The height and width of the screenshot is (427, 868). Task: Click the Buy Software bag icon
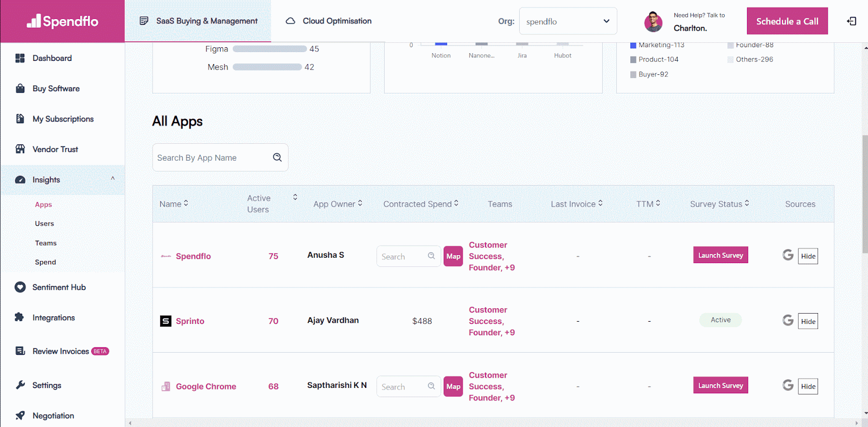20,88
